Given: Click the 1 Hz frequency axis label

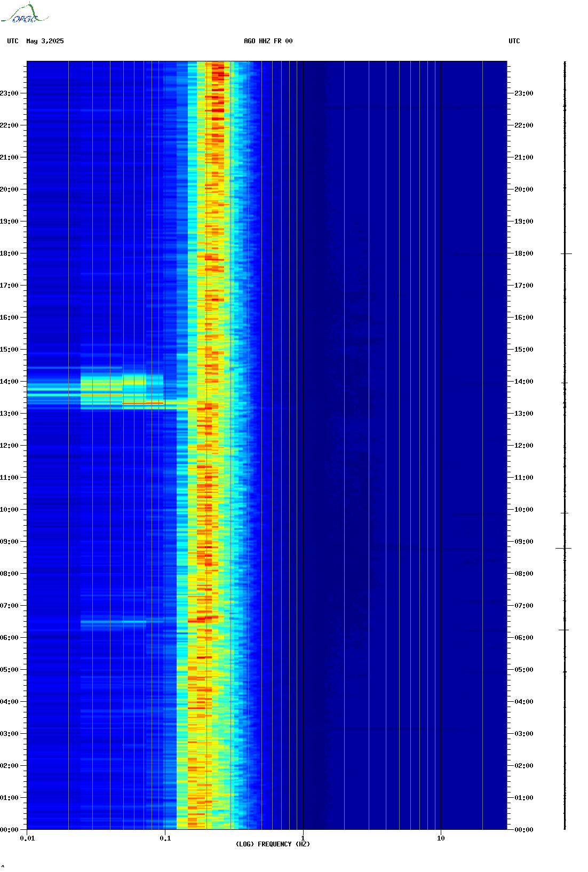Looking at the screenshot, I should pos(303,838).
